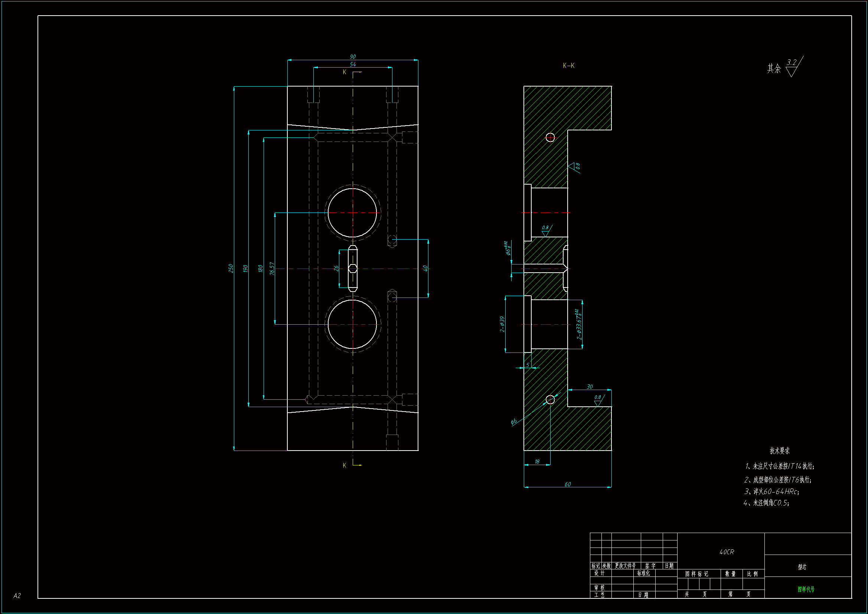
Task: Select the green 图样代号 text
Action: coord(806,589)
